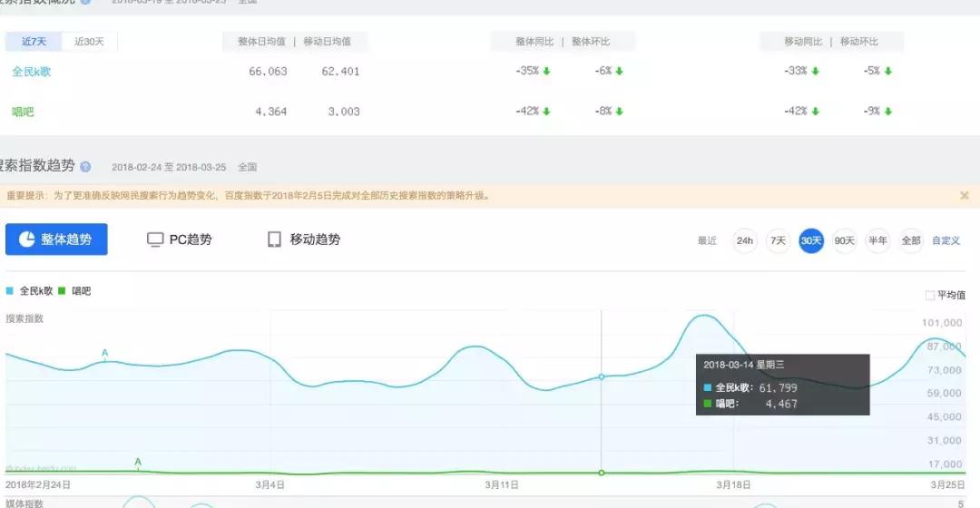
Task: Click the pie chart icon in 整体趋势
Action: pos(27,239)
